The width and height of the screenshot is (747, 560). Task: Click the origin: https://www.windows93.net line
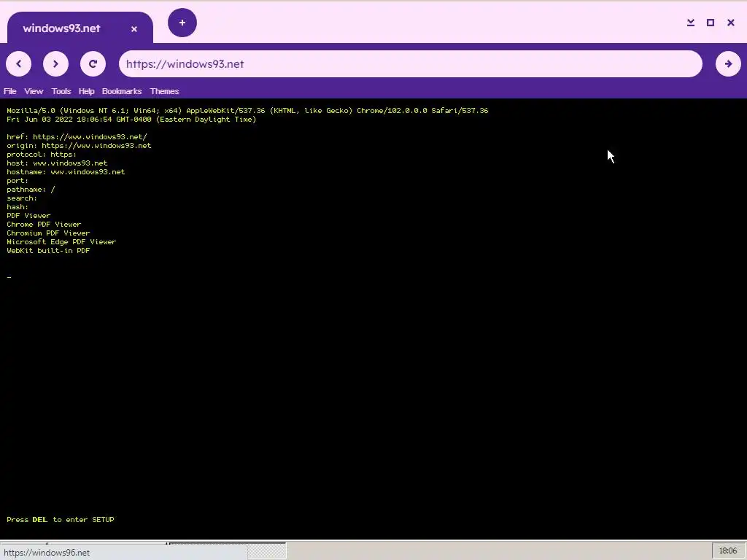tap(79, 146)
